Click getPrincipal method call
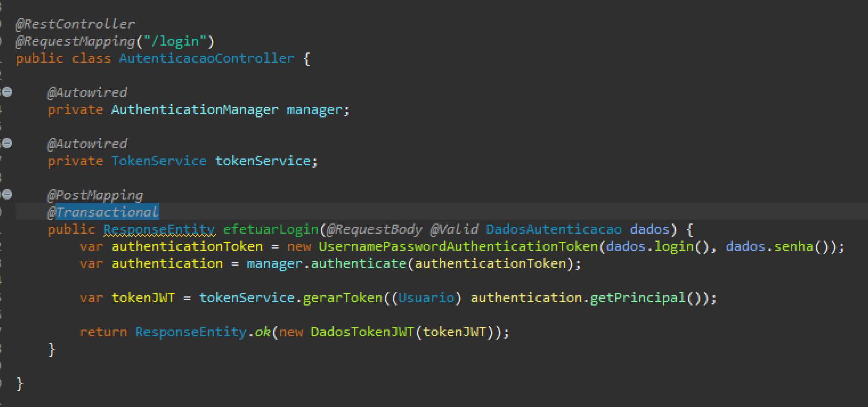This screenshot has width=868, height=407. click(x=638, y=298)
